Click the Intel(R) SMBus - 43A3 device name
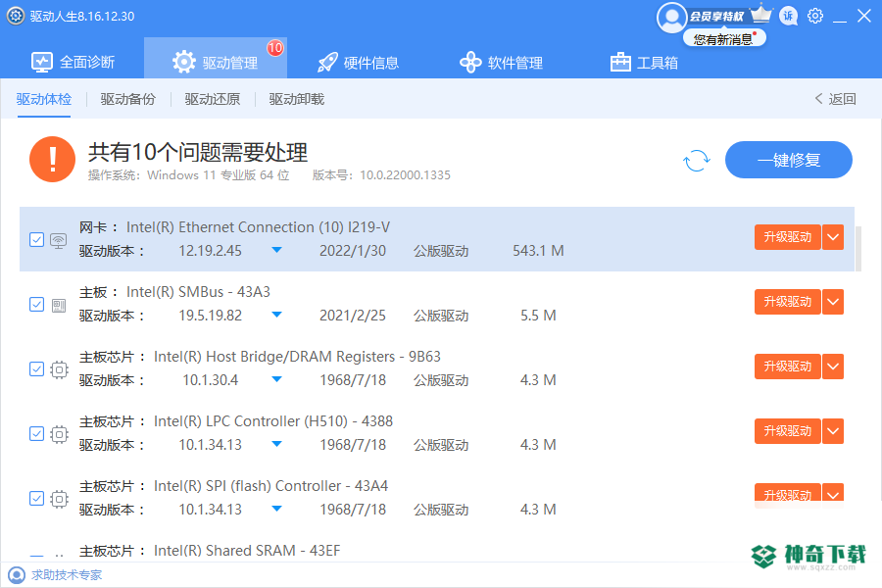The width and height of the screenshot is (882, 588). pos(198,292)
